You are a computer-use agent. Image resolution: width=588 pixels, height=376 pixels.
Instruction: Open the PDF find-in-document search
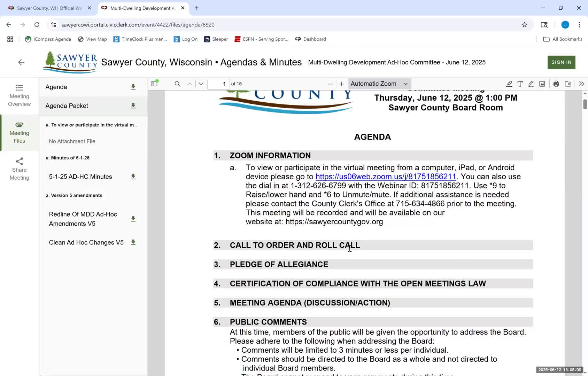click(x=177, y=84)
